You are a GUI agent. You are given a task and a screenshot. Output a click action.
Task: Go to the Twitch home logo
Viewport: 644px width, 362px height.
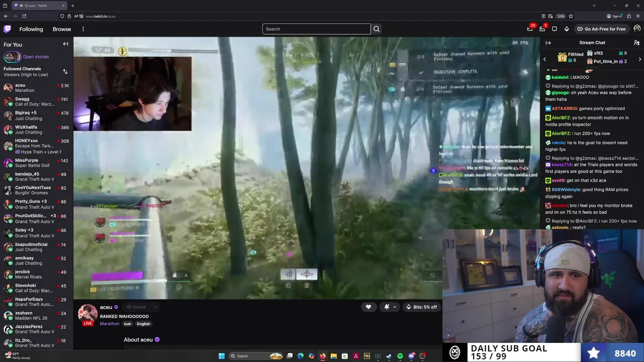pos(7,29)
